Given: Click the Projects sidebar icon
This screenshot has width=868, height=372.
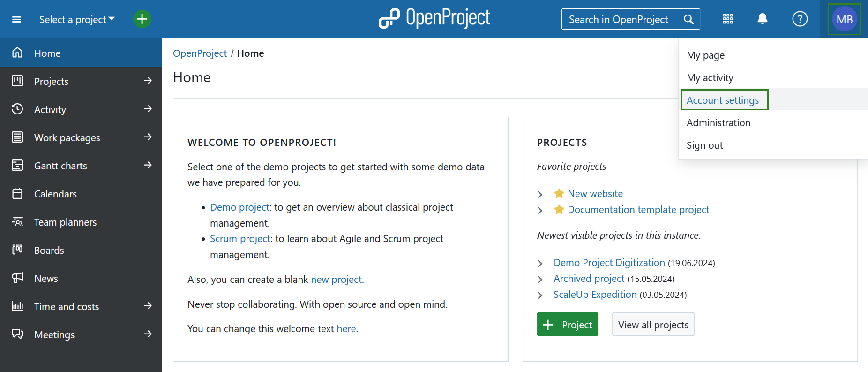Looking at the screenshot, I should 17,81.
